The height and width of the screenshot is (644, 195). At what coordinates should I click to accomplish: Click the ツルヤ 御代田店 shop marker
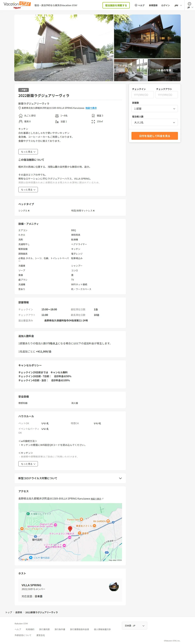click(31, 557)
